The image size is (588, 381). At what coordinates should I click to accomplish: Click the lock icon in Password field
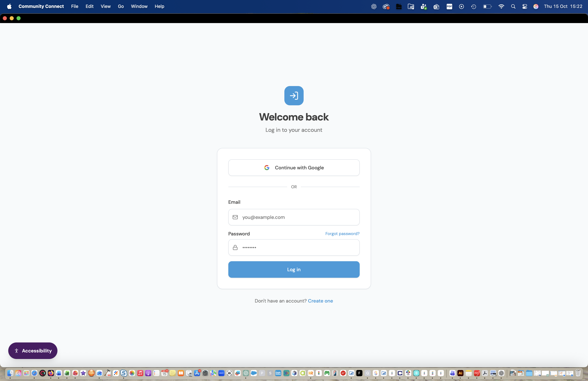(235, 247)
